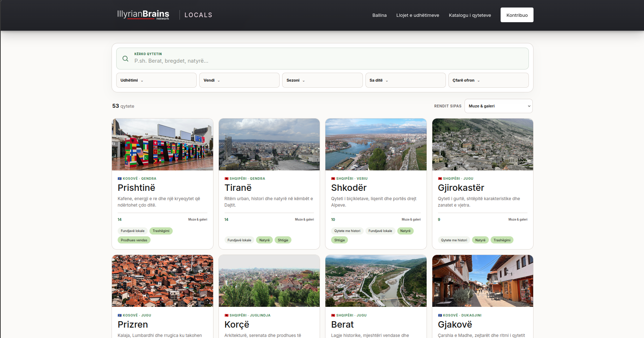Click Shtigje tag on Tiranë card
The height and width of the screenshot is (338, 644).
click(283, 240)
